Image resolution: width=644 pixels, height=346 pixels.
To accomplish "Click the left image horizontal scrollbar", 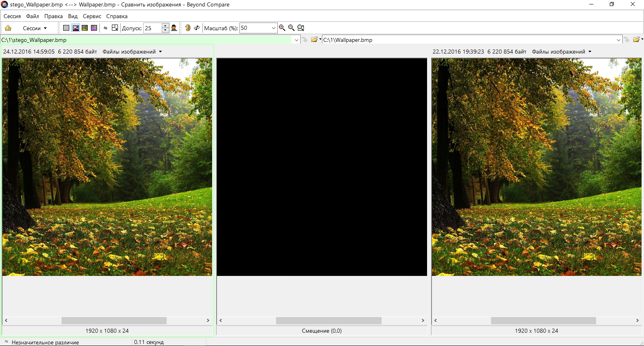I will [x=114, y=320].
